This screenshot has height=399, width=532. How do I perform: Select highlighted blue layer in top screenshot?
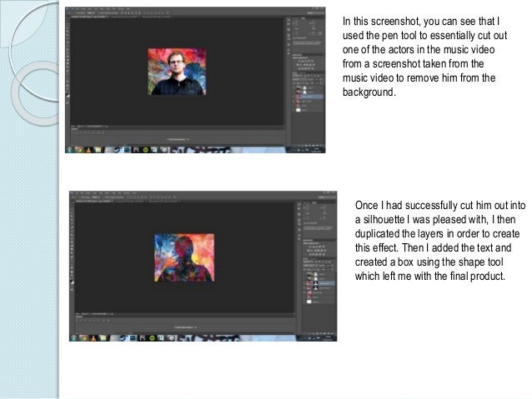[309, 97]
